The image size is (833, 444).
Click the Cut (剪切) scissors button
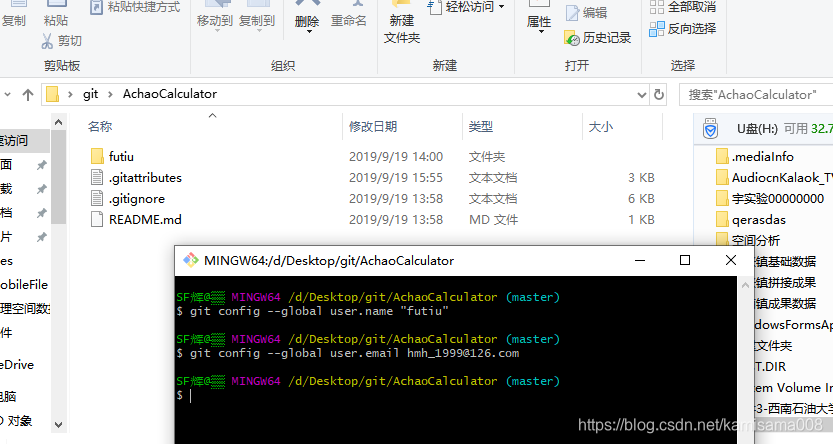pos(61,41)
